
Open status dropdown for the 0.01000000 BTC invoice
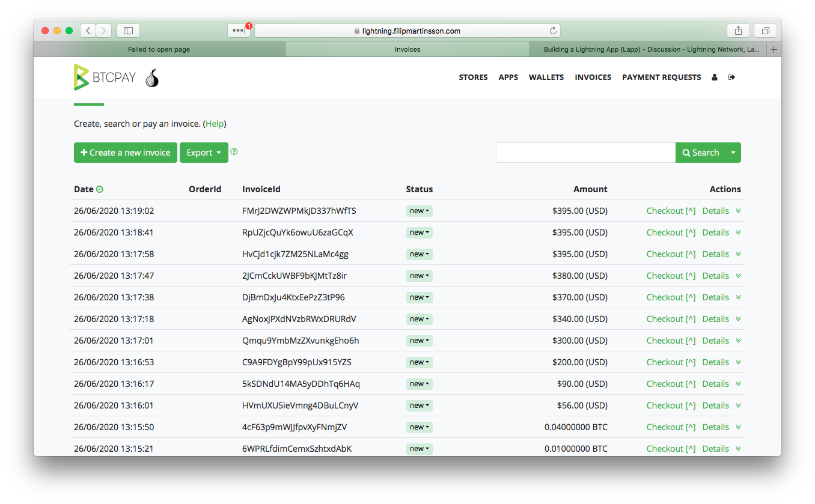(x=420, y=449)
